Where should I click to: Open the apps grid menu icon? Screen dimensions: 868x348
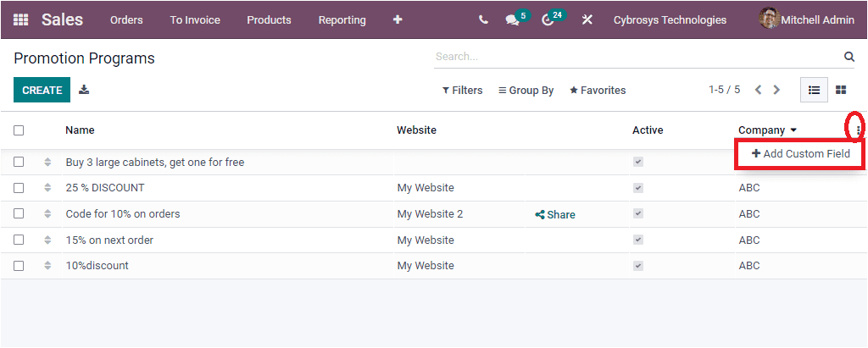tap(20, 20)
